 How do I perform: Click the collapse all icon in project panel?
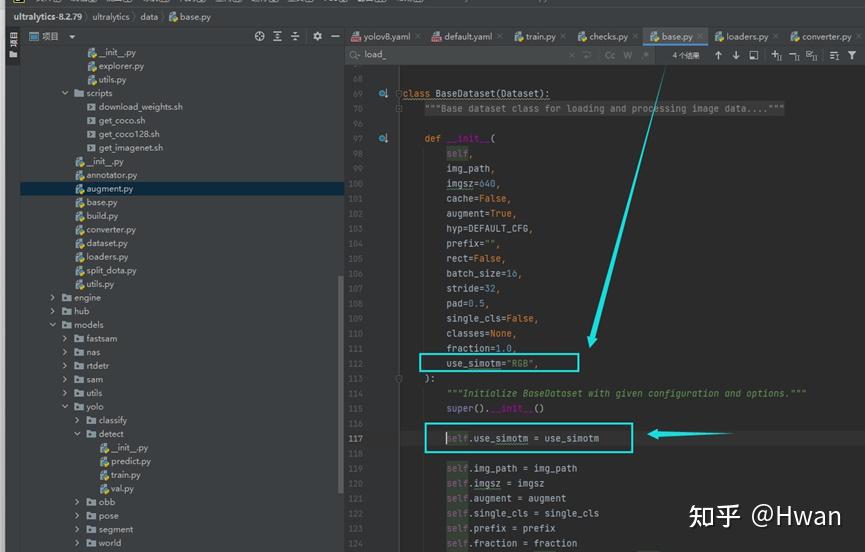(x=295, y=36)
